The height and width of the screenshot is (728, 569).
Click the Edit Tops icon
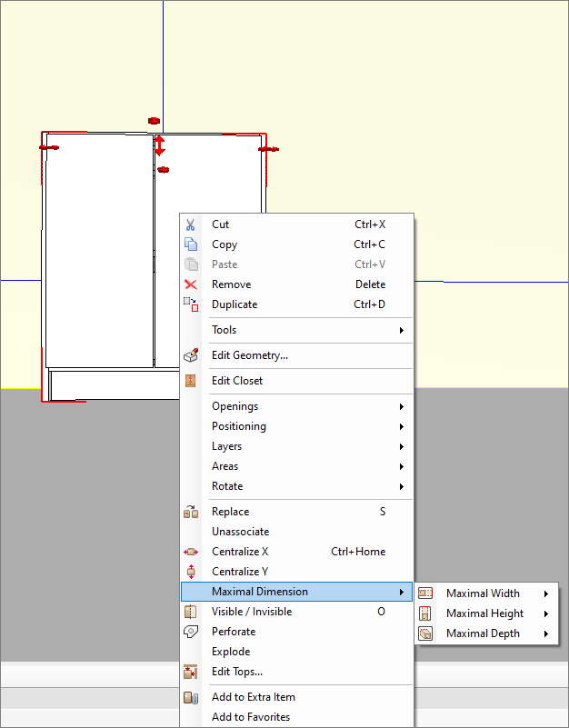pos(191,672)
